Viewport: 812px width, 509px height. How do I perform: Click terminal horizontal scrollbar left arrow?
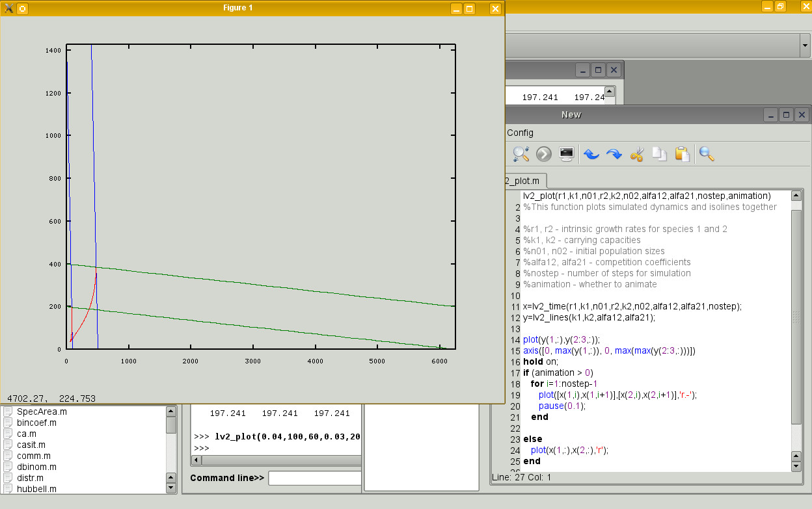(196, 460)
